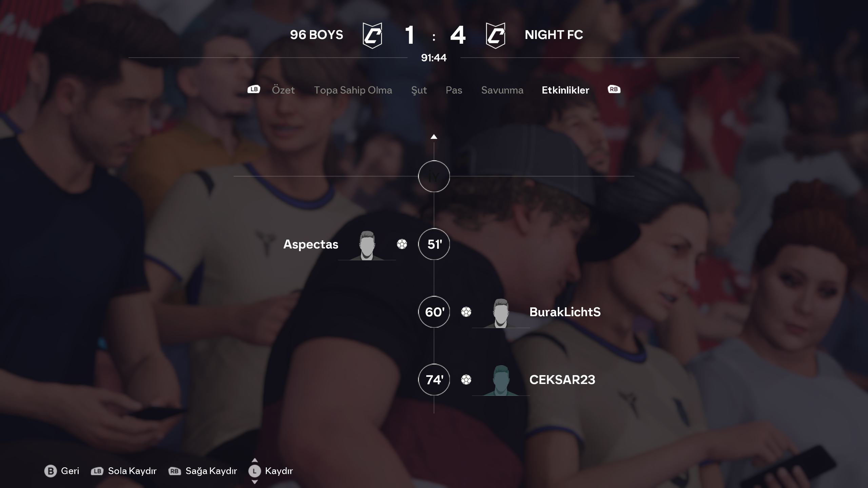
Task: Click the Sola Kaydır prompt
Action: (124, 471)
